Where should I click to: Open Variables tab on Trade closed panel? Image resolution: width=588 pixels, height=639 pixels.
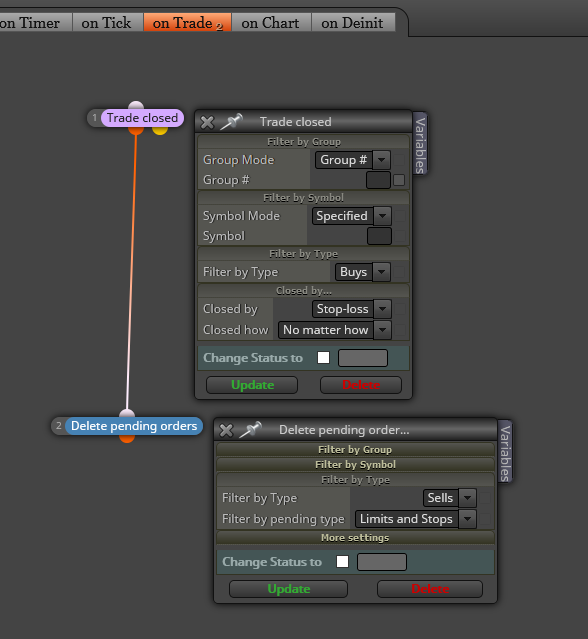pos(420,144)
